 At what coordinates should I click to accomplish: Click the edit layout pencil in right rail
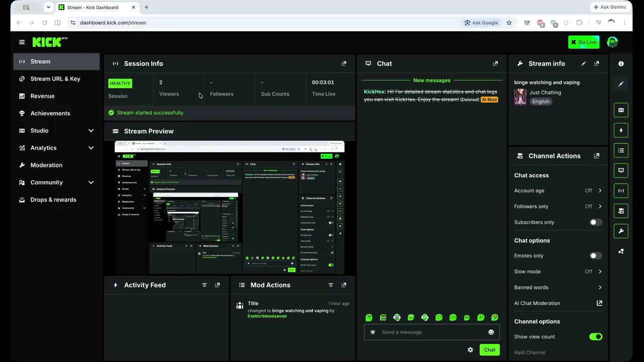621,84
